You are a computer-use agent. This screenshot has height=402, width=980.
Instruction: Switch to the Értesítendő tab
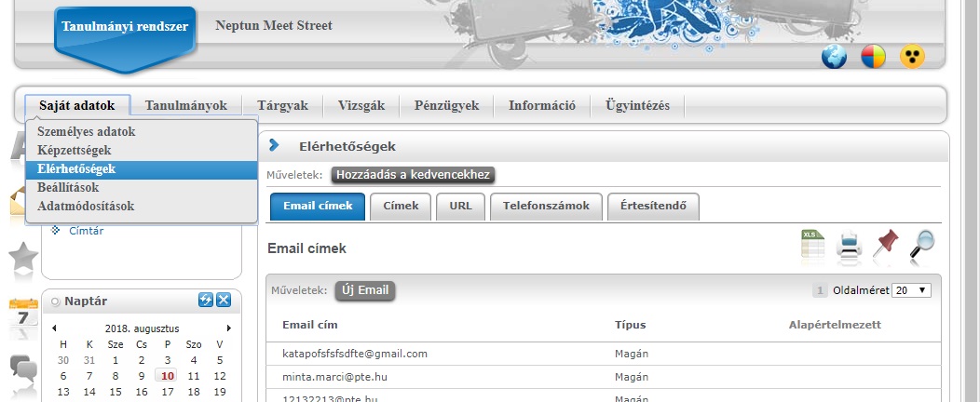[x=653, y=207]
